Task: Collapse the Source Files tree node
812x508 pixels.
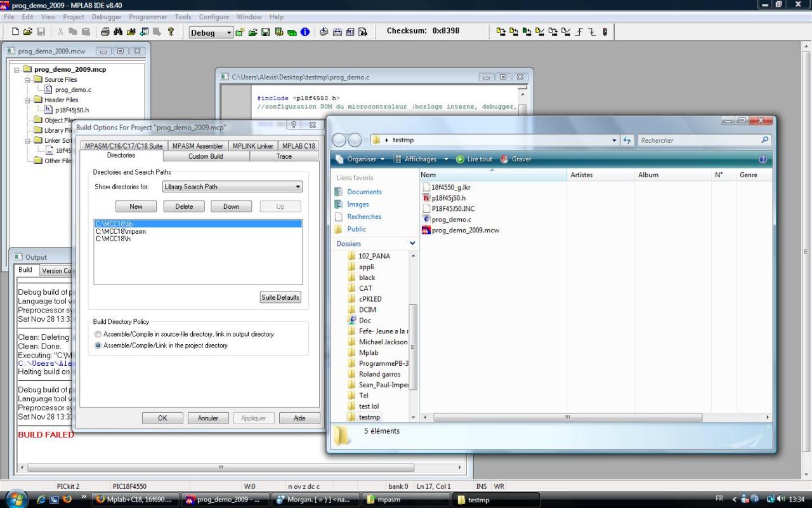Action: [x=27, y=79]
